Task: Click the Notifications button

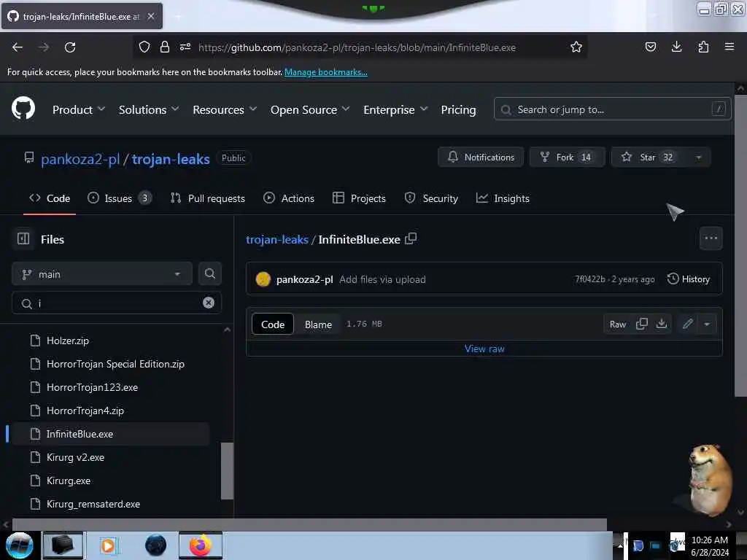Action: tap(481, 157)
